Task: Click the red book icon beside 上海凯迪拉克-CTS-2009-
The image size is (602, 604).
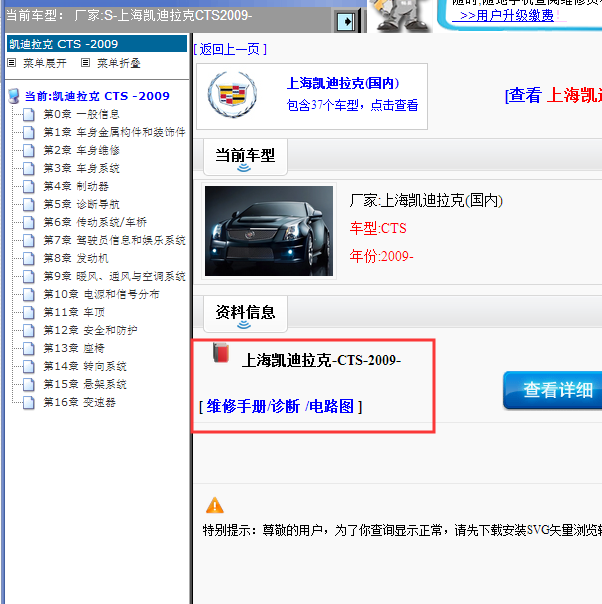Action: coord(221,353)
